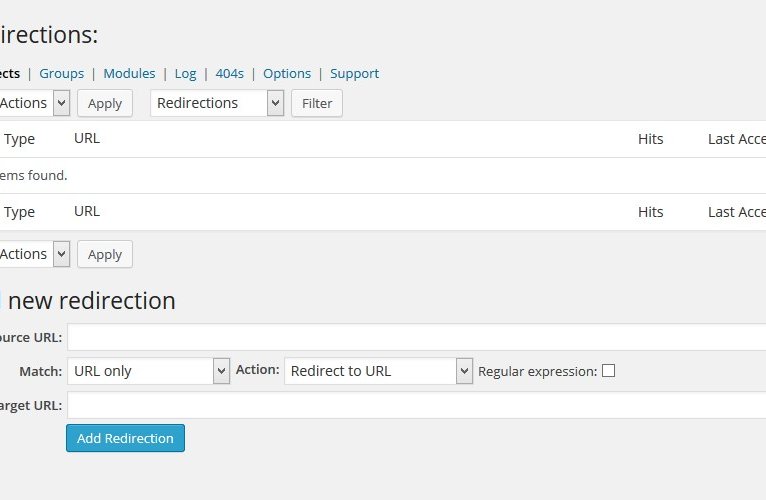Sort by Hits in the table header
This screenshot has width=766, height=500.
(x=650, y=139)
